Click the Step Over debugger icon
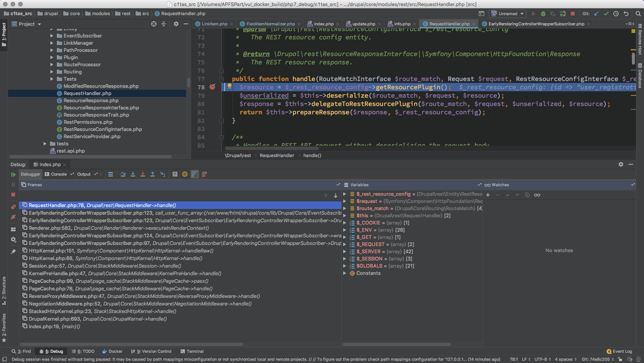The height and width of the screenshot is (363, 644). pos(123,174)
